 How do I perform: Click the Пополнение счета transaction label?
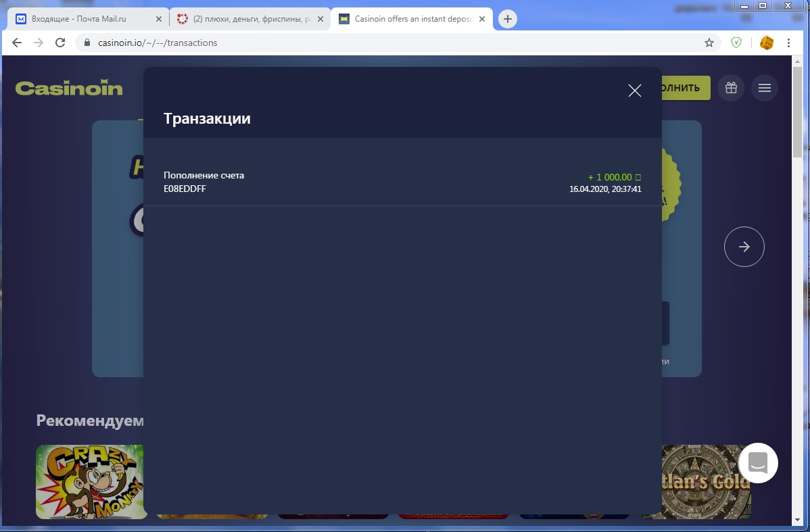(204, 175)
